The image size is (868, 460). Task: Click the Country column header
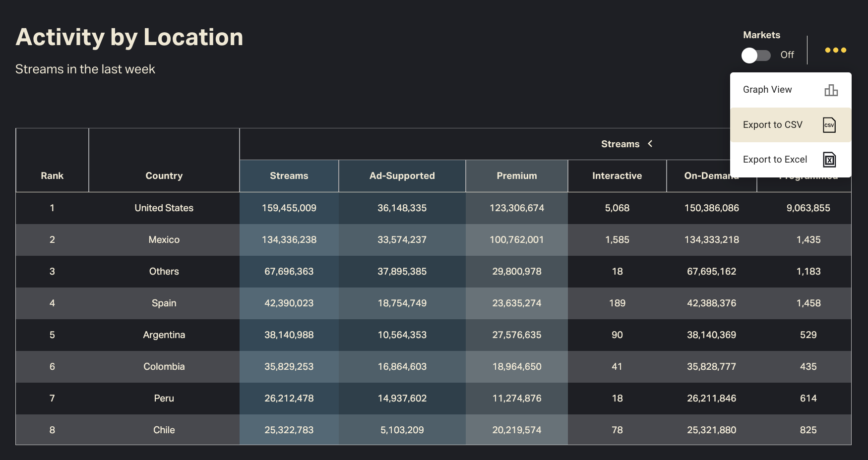coord(164,175)
